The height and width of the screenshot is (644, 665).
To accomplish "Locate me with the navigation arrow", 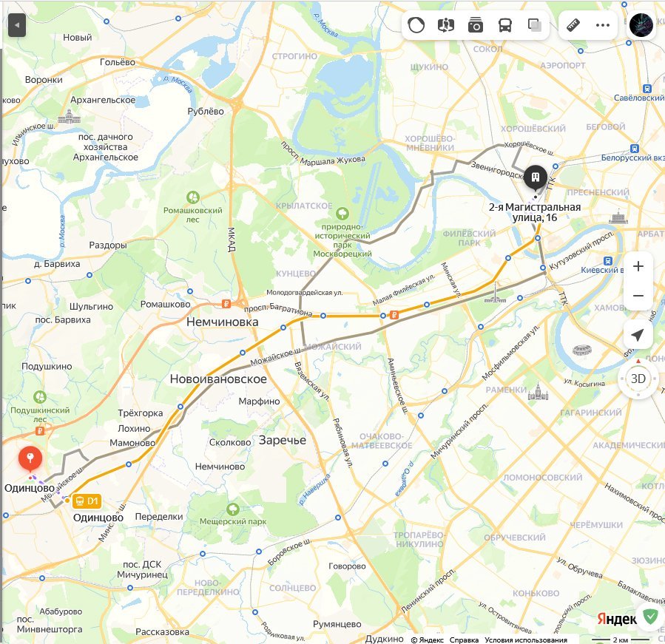I will tap(638, 334).
